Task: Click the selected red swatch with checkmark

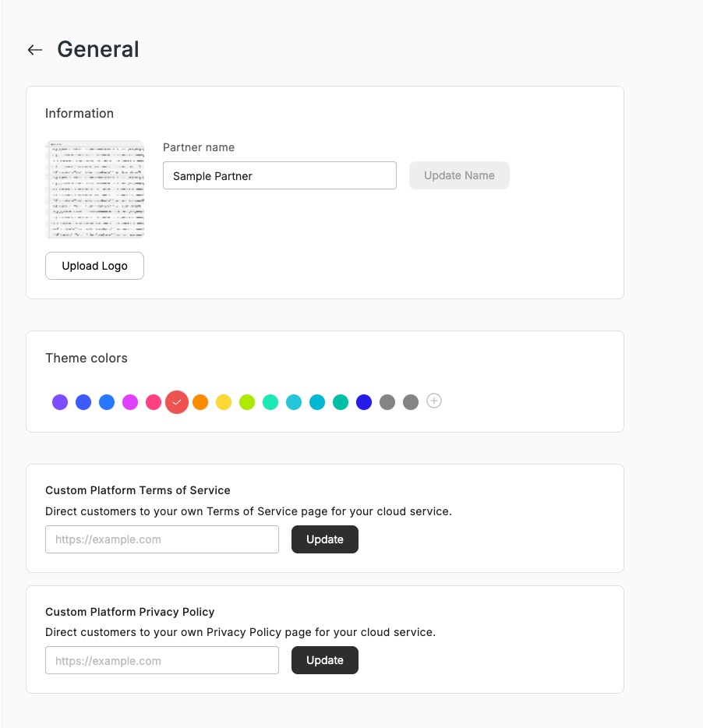Action: (x=177, y=402)
